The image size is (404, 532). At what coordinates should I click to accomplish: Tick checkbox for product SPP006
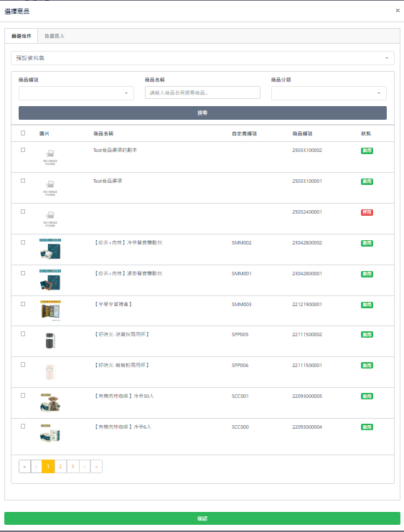point(23,365)
